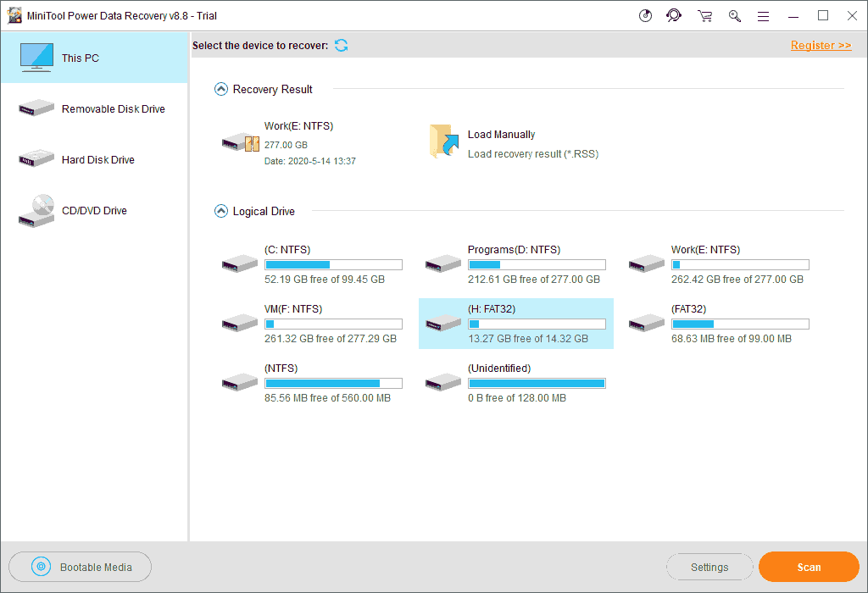
Task: Click 13.27 GB free of 14.32 GB
Action: 528,339
